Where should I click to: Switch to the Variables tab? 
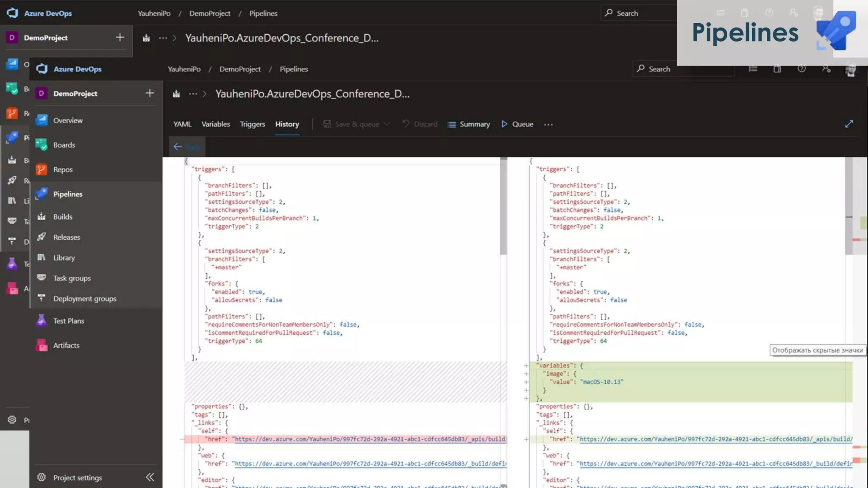point(215,124)
